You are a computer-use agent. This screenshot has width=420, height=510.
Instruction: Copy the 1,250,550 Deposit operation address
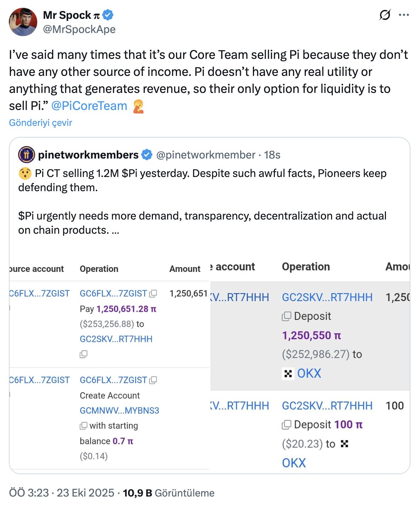(286, 316)
